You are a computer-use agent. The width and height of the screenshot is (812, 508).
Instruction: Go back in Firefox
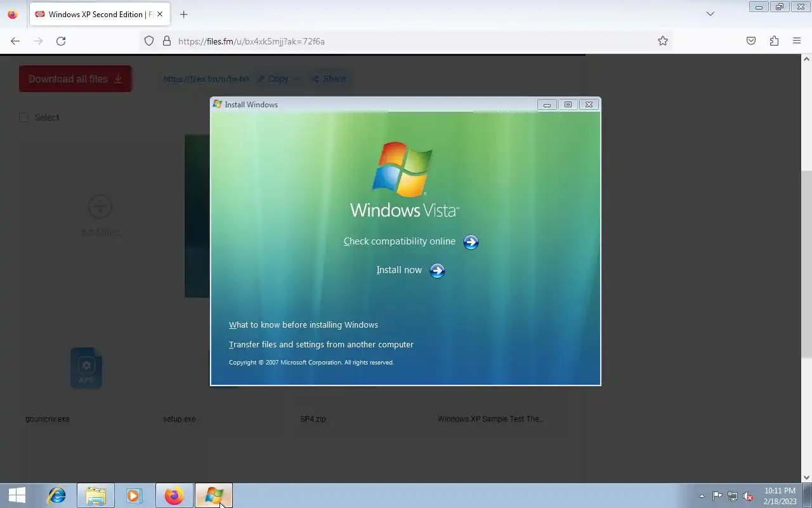(15, 41)
